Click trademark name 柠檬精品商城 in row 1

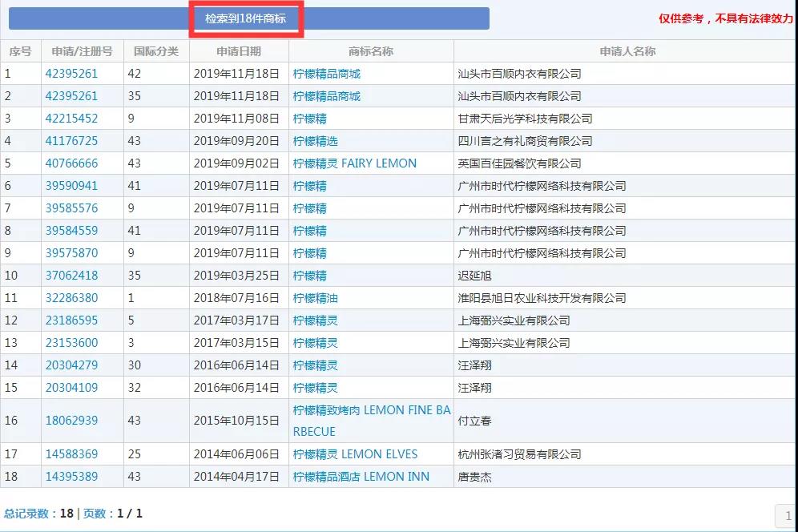click(326, 74)
